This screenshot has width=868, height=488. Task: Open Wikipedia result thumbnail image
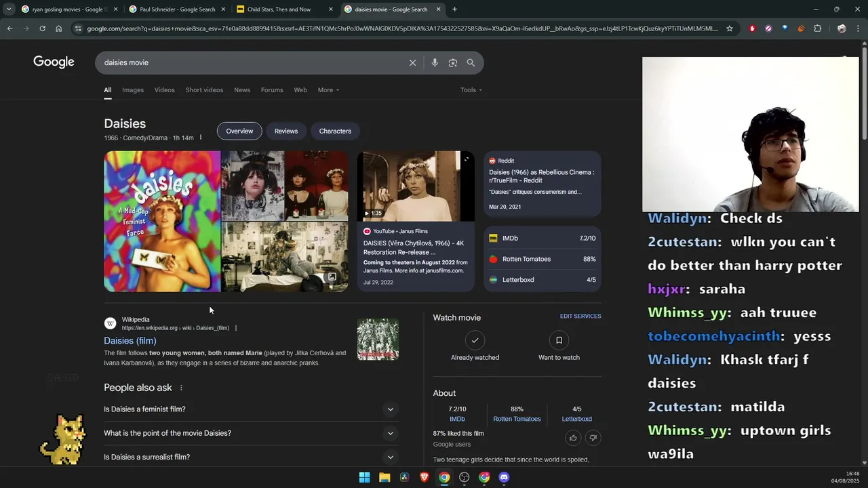[378, 339]
